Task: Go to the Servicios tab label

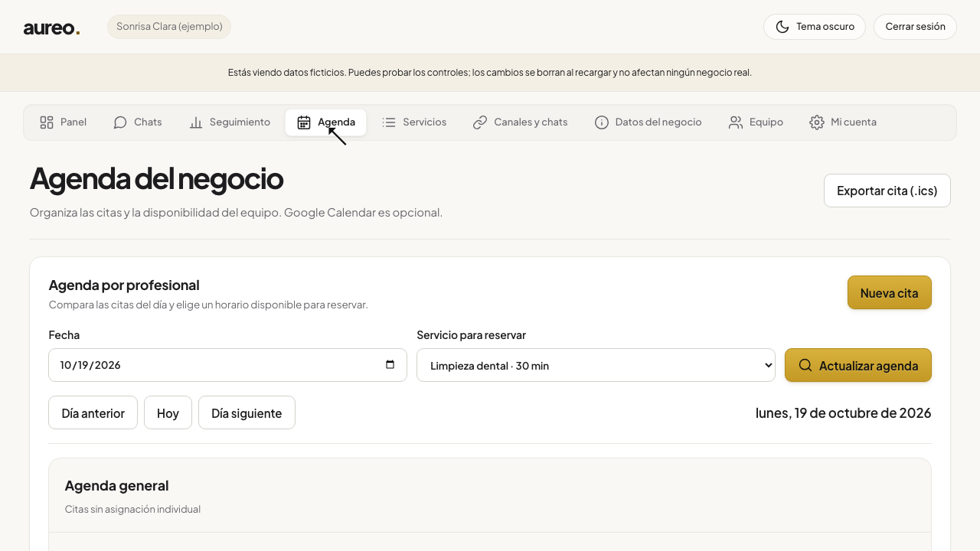Action: pyautogui.click(x=424, y=122)
